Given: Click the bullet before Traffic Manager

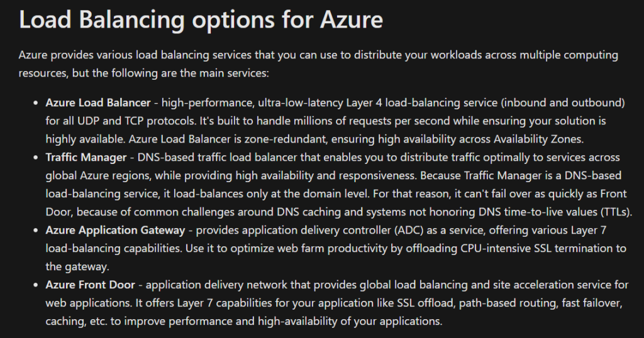Looking at the screenshot, I should [36, 158].
